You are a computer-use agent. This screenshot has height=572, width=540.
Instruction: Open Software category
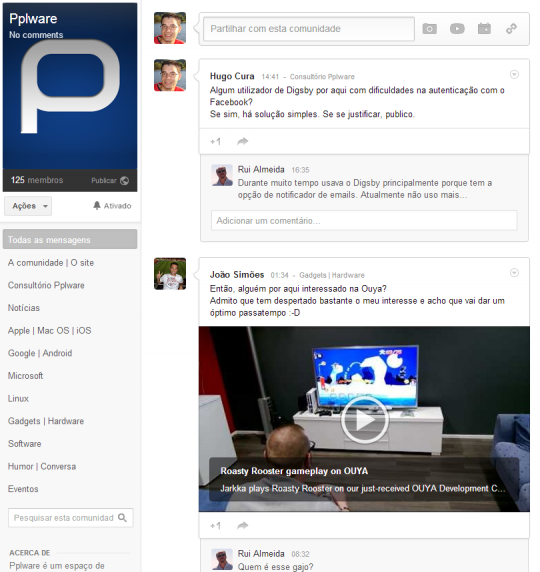click(24, 444)
